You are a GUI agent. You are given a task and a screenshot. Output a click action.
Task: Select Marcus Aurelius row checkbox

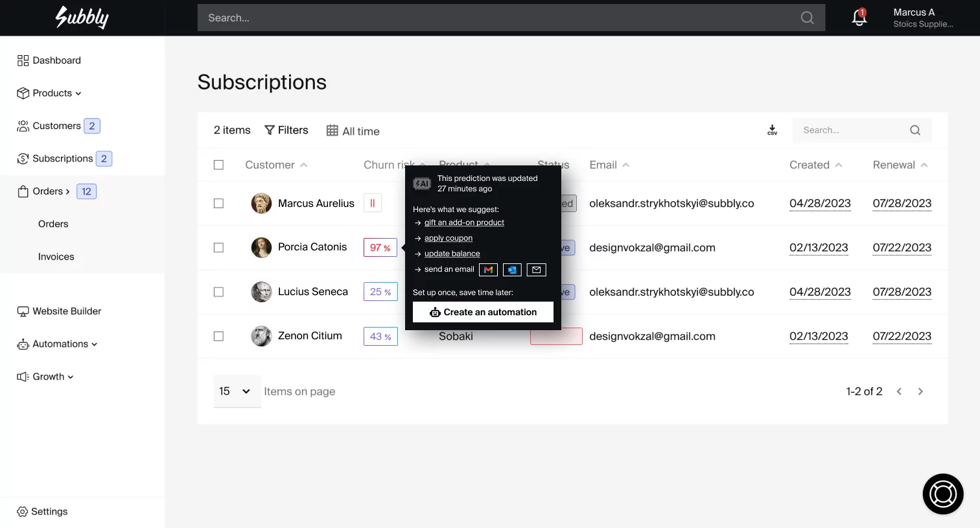219,204
